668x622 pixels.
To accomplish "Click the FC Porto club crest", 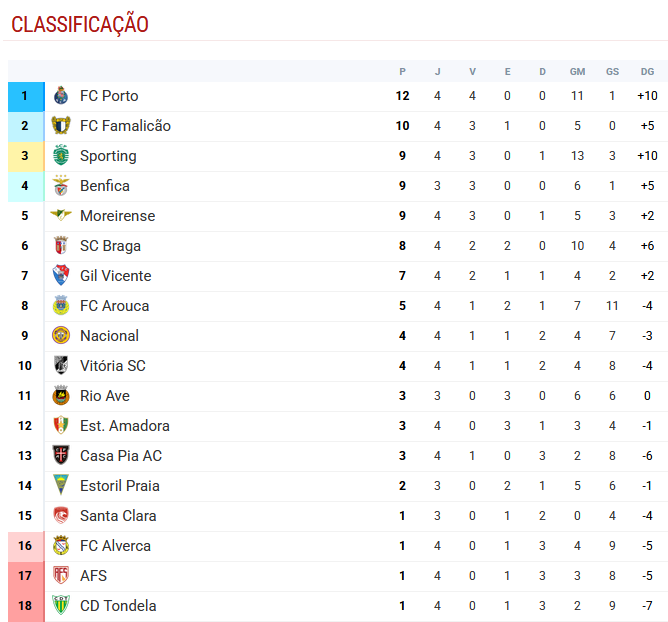I will (x=61, y=95).
